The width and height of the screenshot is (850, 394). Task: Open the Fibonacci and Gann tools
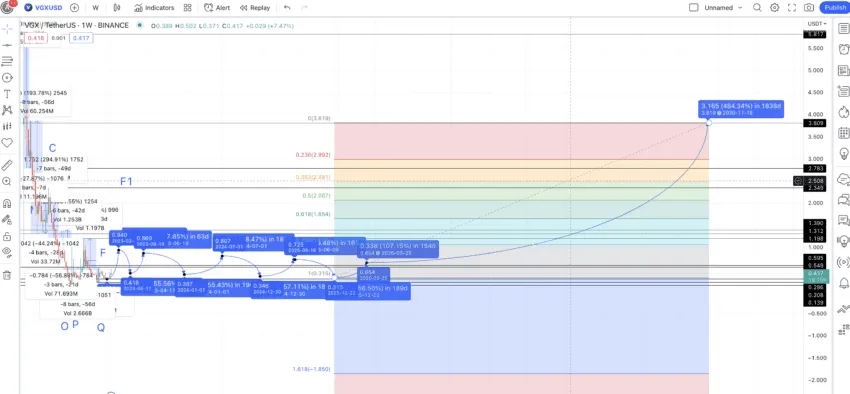7,61
